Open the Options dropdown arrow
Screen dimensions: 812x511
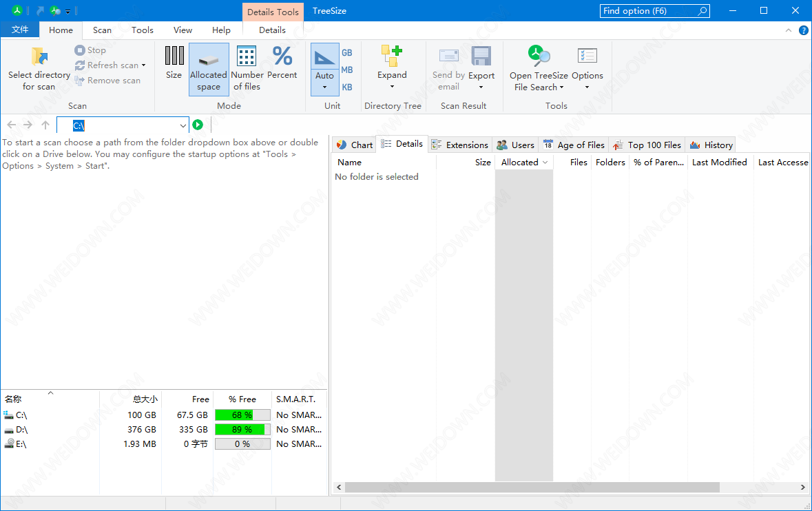pos(587,87)
